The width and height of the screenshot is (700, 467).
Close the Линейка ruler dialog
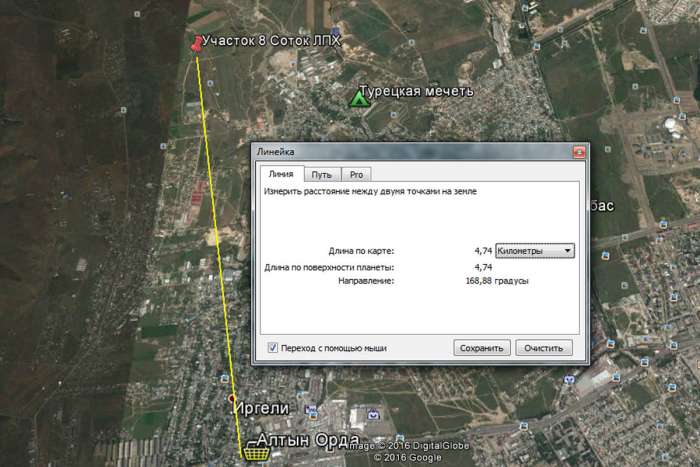(x=578, y=152)
